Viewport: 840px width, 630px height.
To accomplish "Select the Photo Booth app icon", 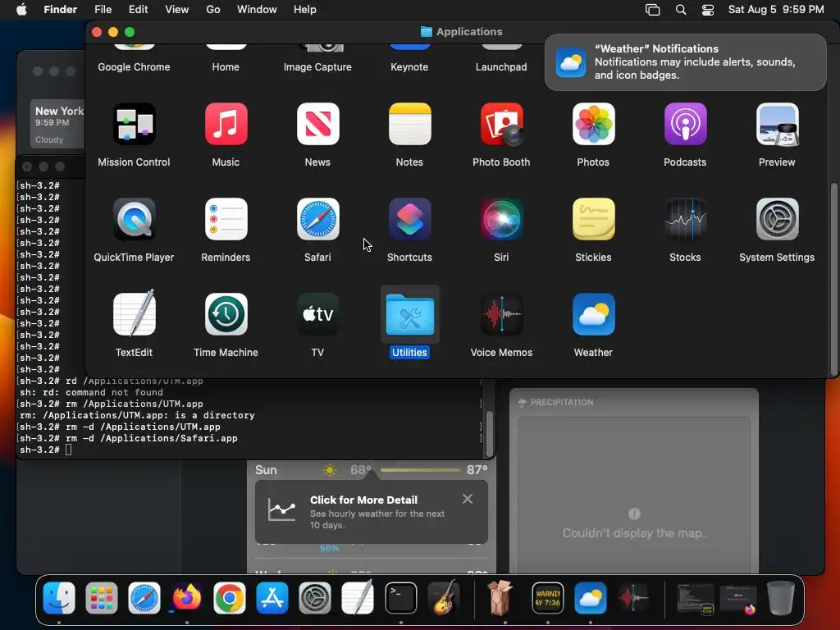I will pyautogui.click(x=501, y=125).
